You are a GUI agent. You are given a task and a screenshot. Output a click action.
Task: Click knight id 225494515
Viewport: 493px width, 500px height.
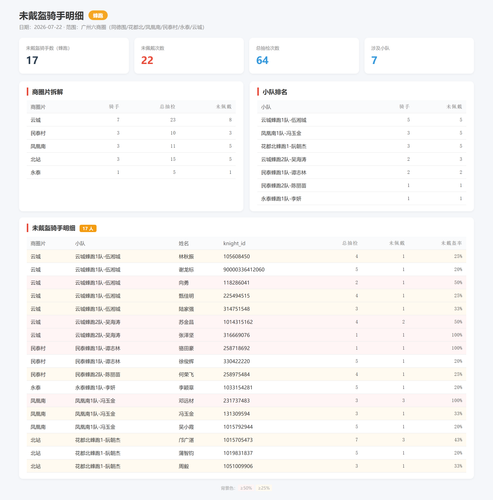point(237,296)
